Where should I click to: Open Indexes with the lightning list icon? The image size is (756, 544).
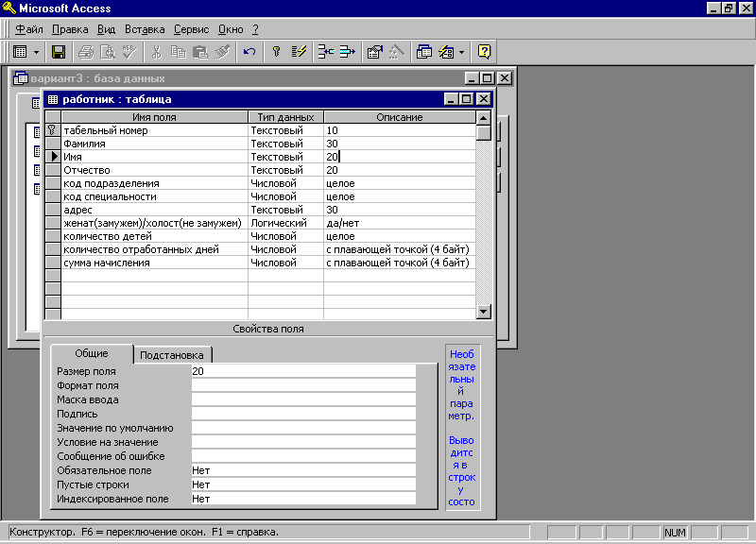(x=299, y=52)
